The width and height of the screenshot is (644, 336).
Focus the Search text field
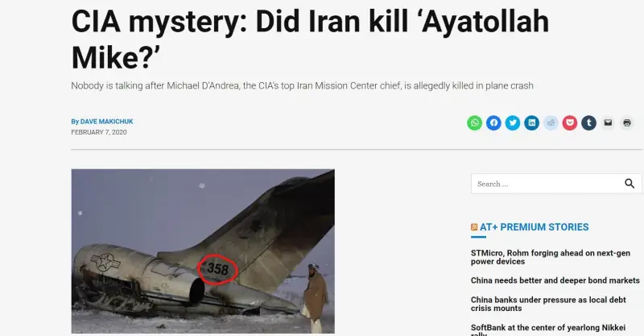pyautogui.click(x=546, y=184)
